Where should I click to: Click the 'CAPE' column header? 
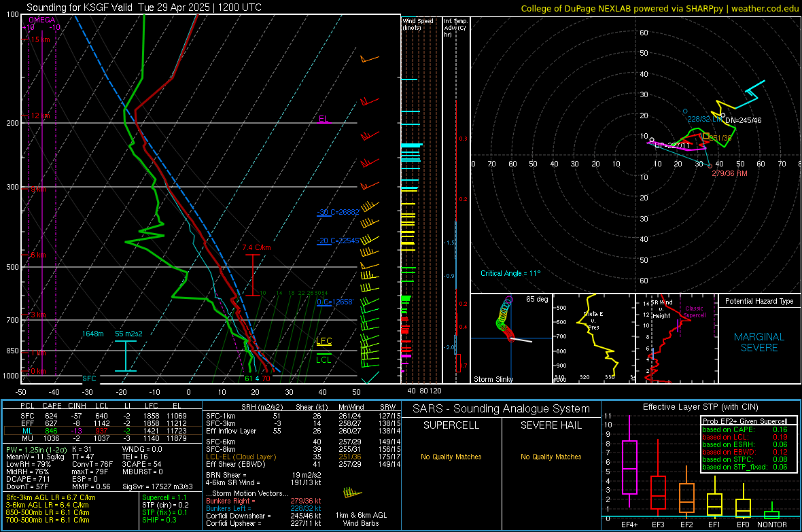52,406
